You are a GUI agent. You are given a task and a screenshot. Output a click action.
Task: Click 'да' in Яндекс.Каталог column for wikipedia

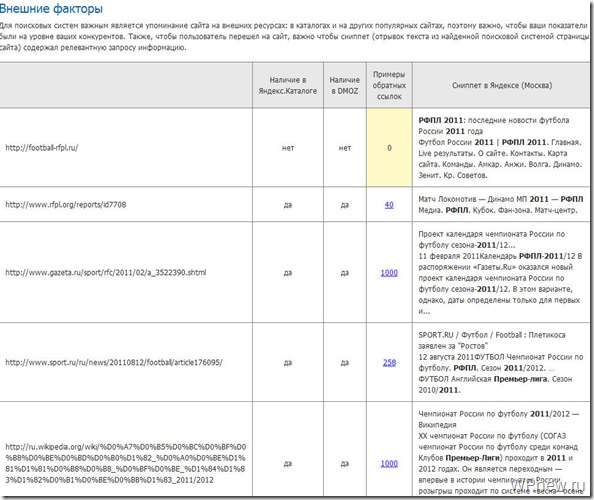click(288, 464)
